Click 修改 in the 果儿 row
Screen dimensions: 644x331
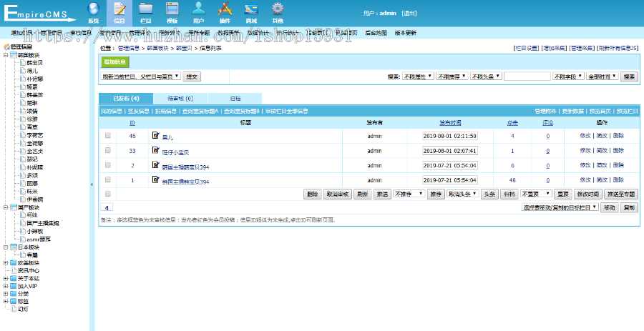[585, 136]
